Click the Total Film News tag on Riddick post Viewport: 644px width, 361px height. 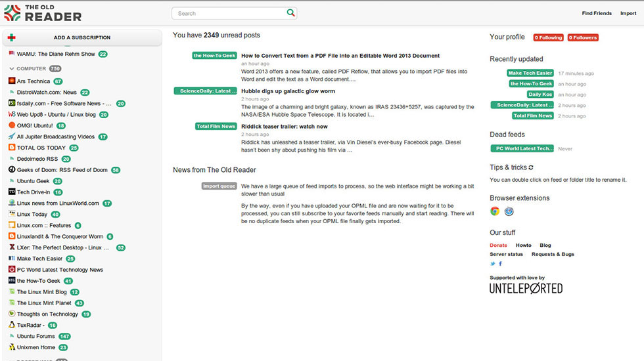coord(216,126)
